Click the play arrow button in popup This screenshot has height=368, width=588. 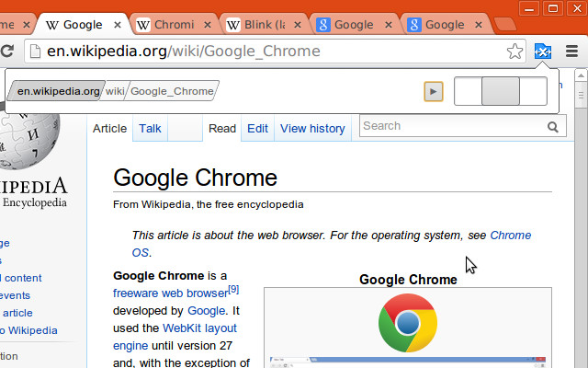point(434,91)
